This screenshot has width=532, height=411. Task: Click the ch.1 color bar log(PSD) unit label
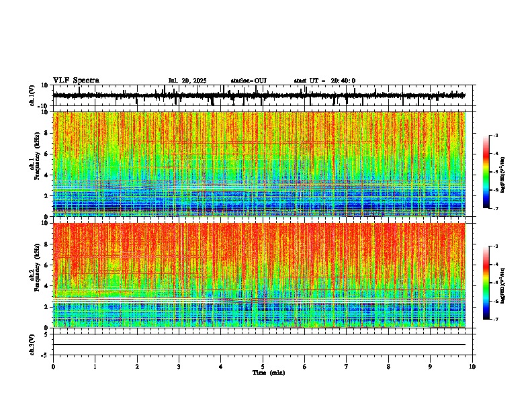tap(502, 175)
